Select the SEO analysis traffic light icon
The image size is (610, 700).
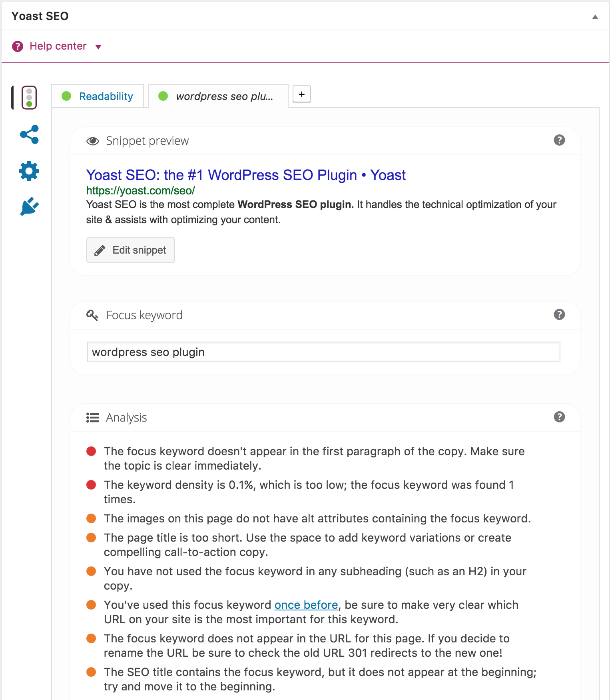click(x=28, y=98)
